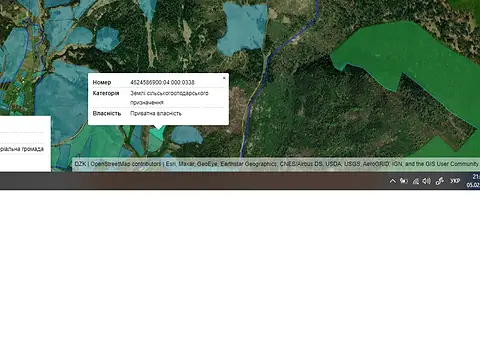Open the volume speaker tray icon
Screen dimensions: 480x360
427,181
